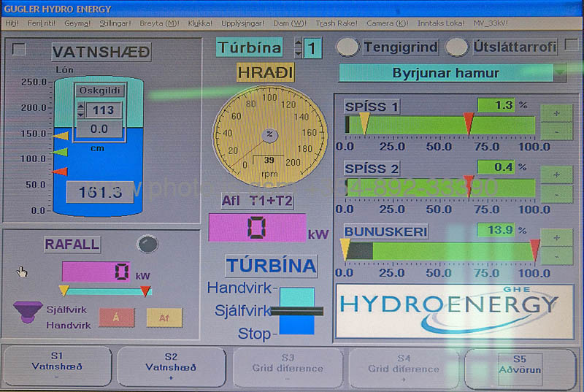Toggle the Tengigrind round indicator button

347,47
